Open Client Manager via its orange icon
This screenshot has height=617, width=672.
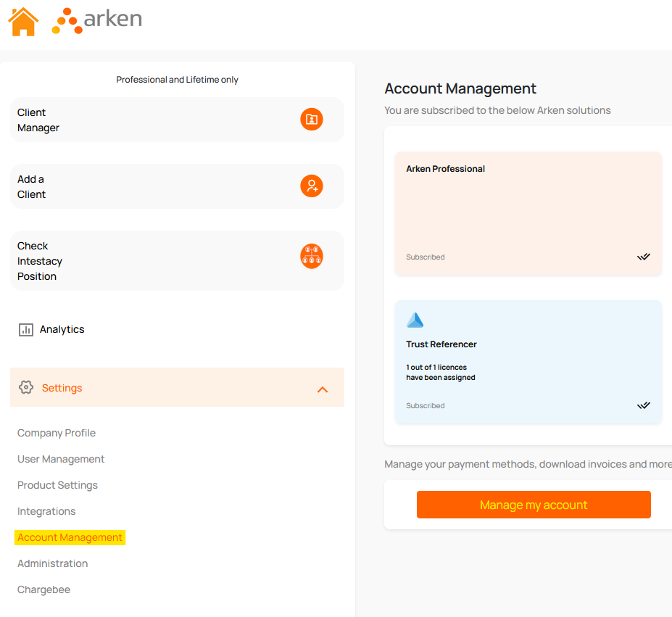pos(312,119)
